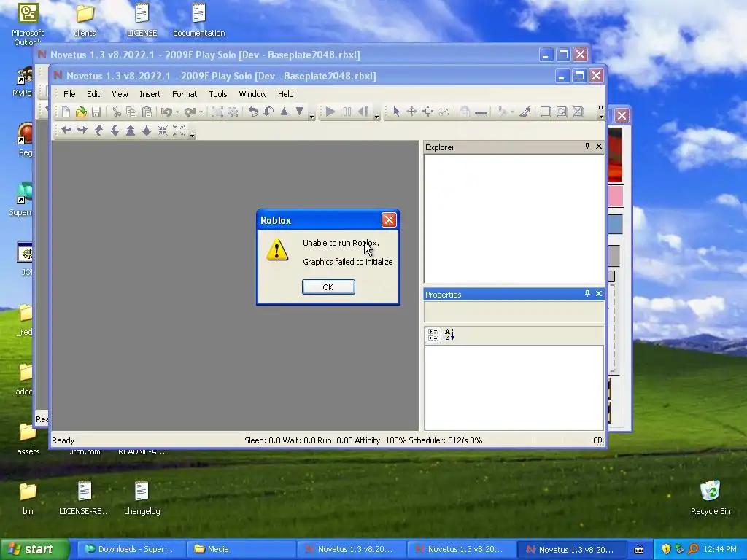Open the changelog desktop file

[142, 498]
